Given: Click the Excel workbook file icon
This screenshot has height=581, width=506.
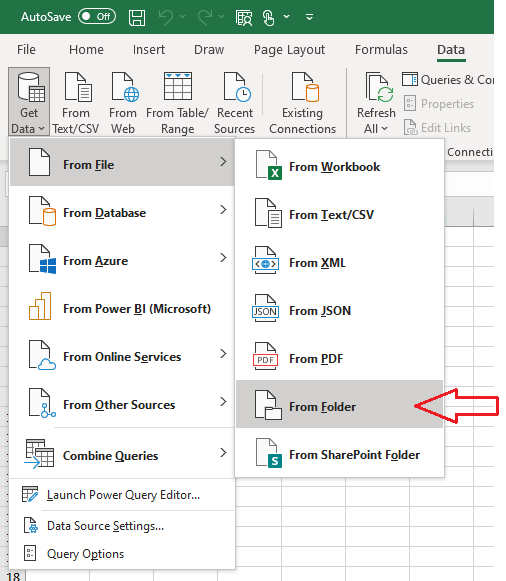Looking at the screenshot, I should tap(269, 165).
